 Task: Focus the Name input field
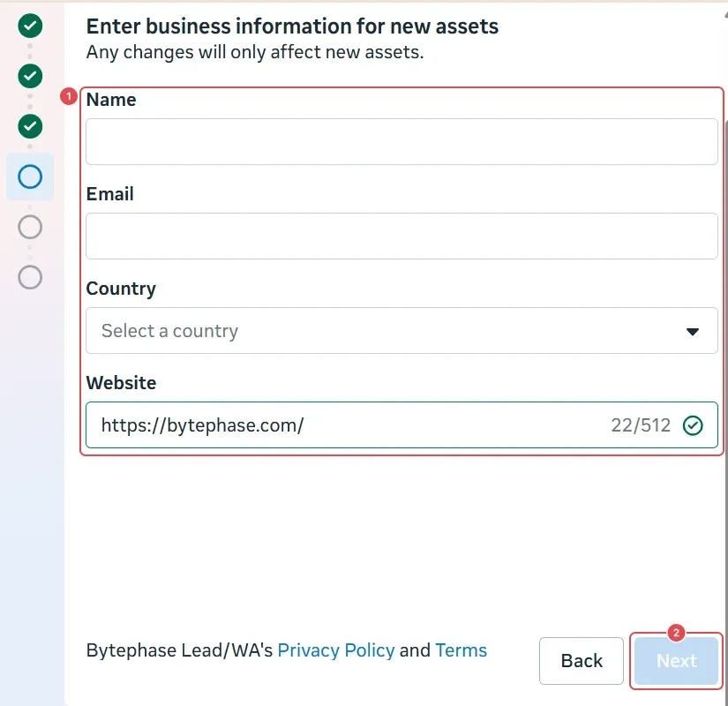click(402, 142)
